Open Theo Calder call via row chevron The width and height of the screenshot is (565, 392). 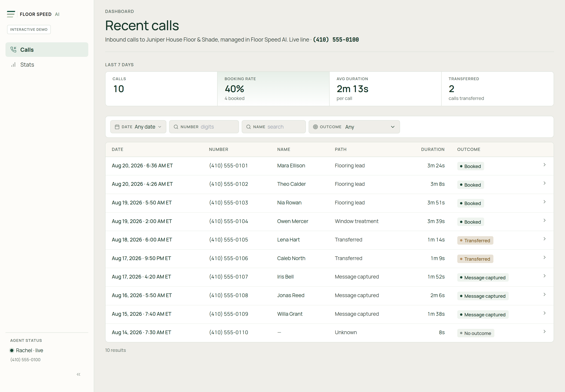pyautogui.click(x=544, y=183)
